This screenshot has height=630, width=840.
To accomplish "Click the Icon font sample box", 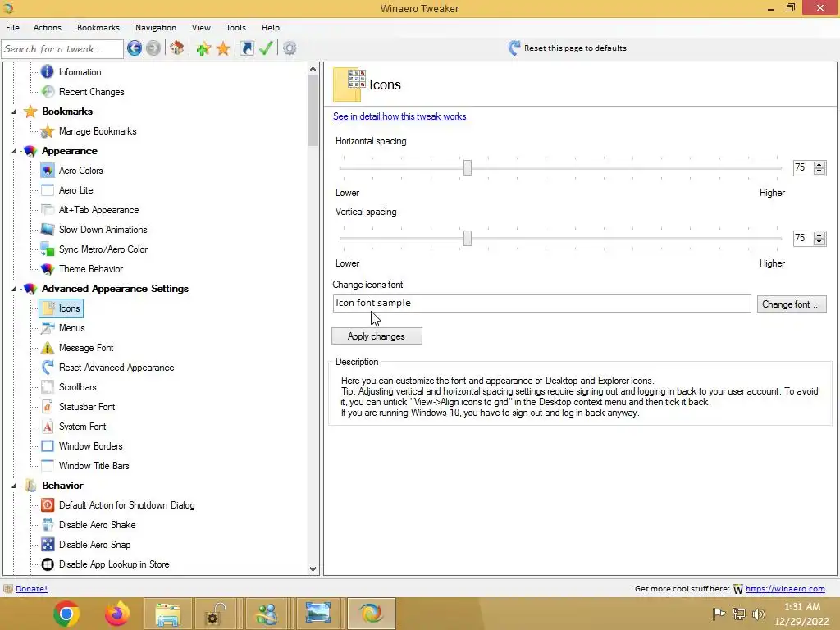I will pyautogui.click(x=541, y=304).
